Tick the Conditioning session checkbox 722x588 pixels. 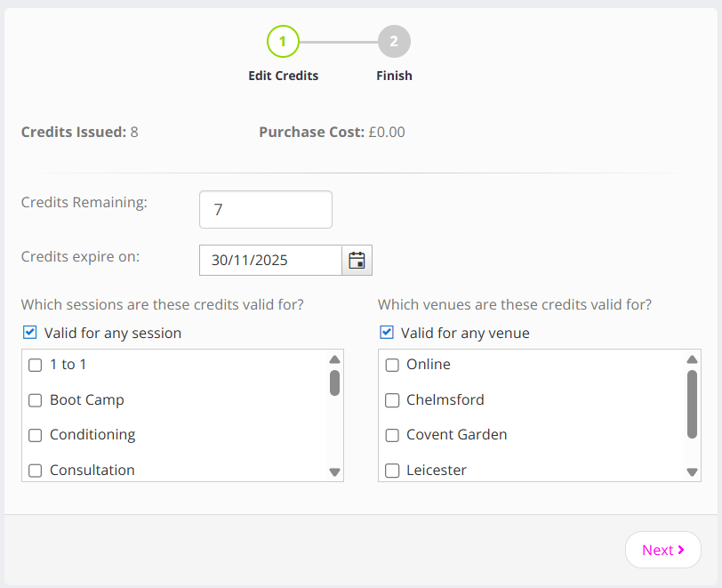(x=36, y=435)
